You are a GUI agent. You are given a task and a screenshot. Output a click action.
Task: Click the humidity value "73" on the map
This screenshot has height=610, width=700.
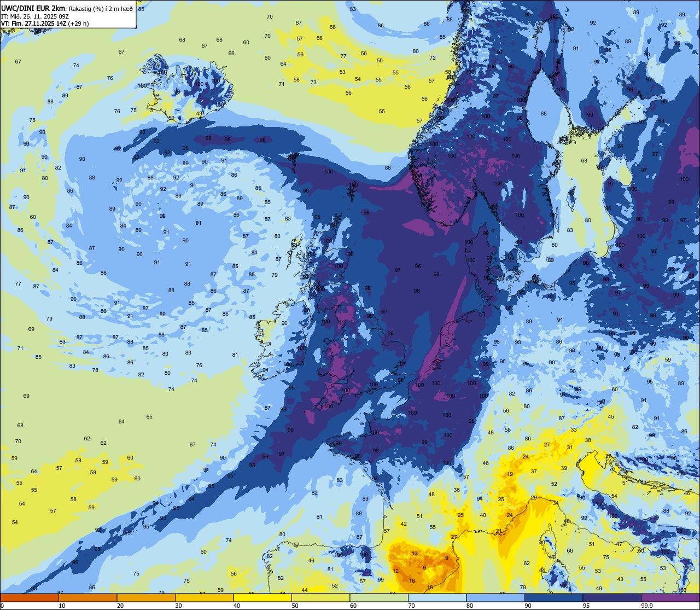(x=313, y=82)
